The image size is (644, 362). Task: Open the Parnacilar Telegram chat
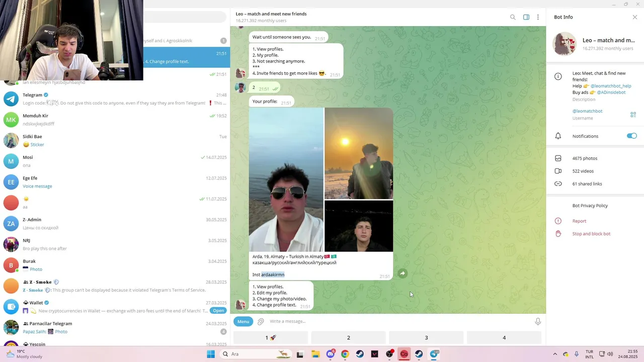coord(115,327)
